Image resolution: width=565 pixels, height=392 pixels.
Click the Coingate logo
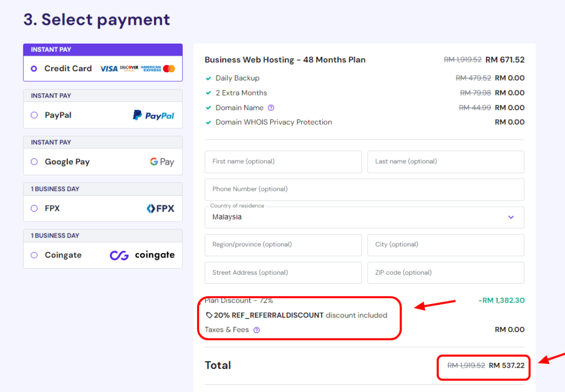(142, 255)
